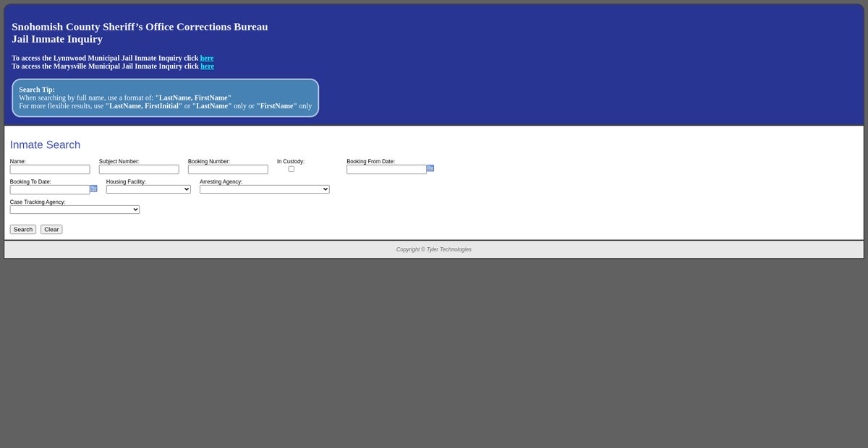Image resolution: width=868 pixels, height=448 pixels.
Task: Click the Copyright Tyler Technologies footer text
Action: click(434, 249)
